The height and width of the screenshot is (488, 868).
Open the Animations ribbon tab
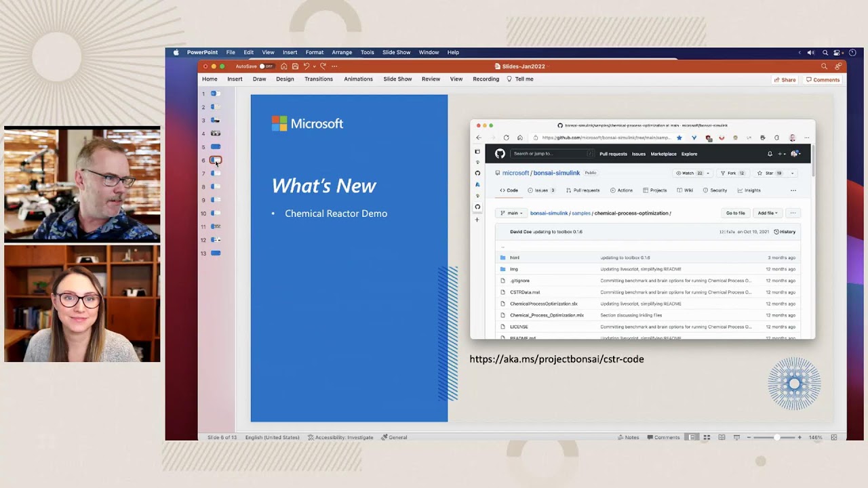pos(358,79)
